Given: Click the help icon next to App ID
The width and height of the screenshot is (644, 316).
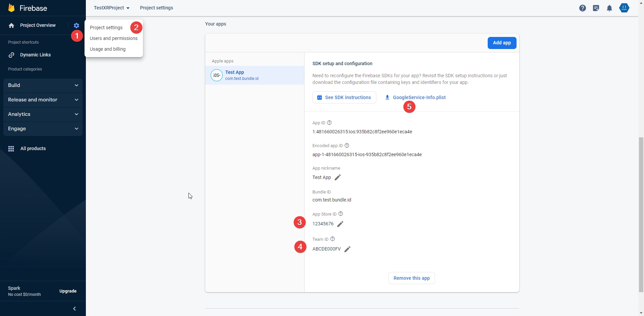Looking at the screenshot, I should click(329, 123).
